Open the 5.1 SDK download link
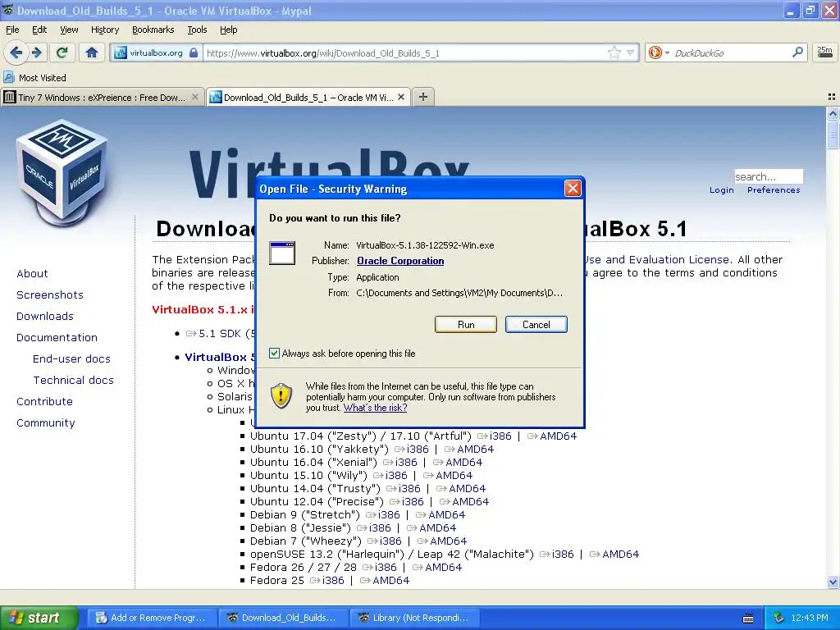 pyautogui.click(x=220, y=333)
